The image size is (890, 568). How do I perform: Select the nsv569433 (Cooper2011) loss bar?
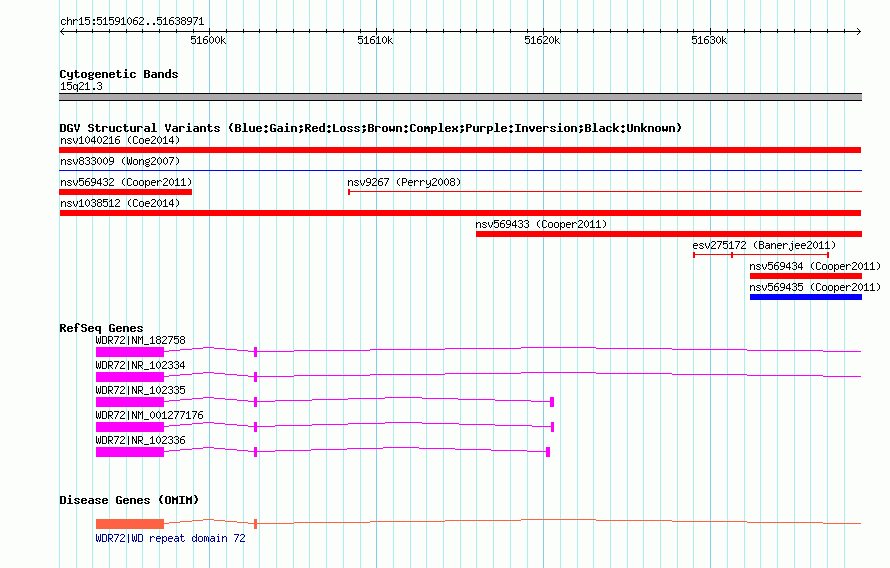pos(669,234)
